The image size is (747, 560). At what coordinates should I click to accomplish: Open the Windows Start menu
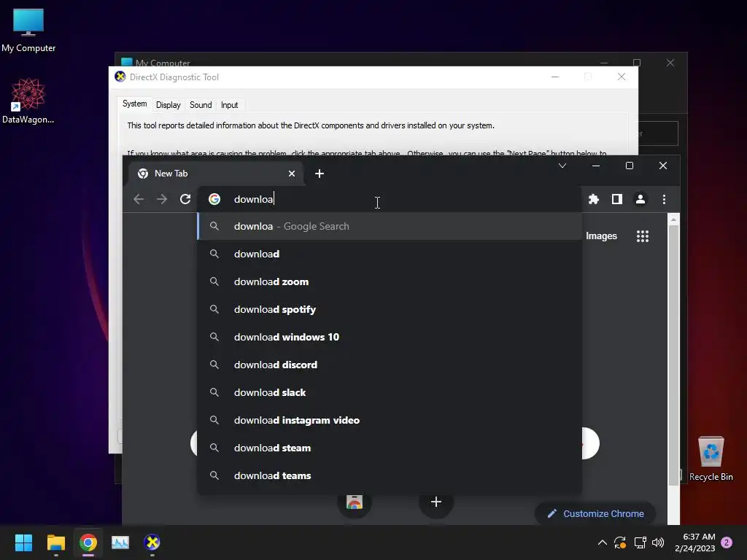pos(23,542)
